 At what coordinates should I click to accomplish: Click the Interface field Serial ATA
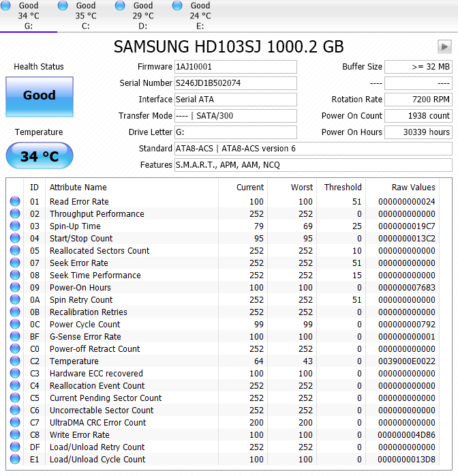pos(236,100)
